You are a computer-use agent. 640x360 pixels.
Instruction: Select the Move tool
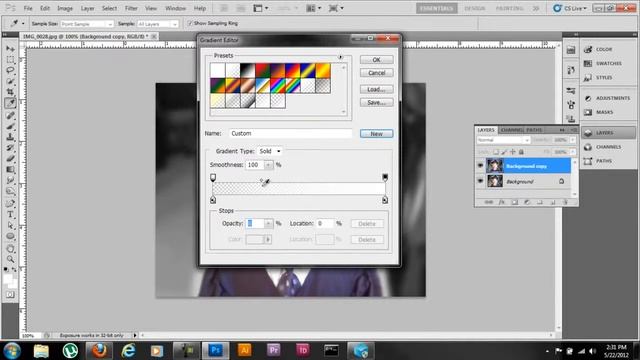pos(10,49)
